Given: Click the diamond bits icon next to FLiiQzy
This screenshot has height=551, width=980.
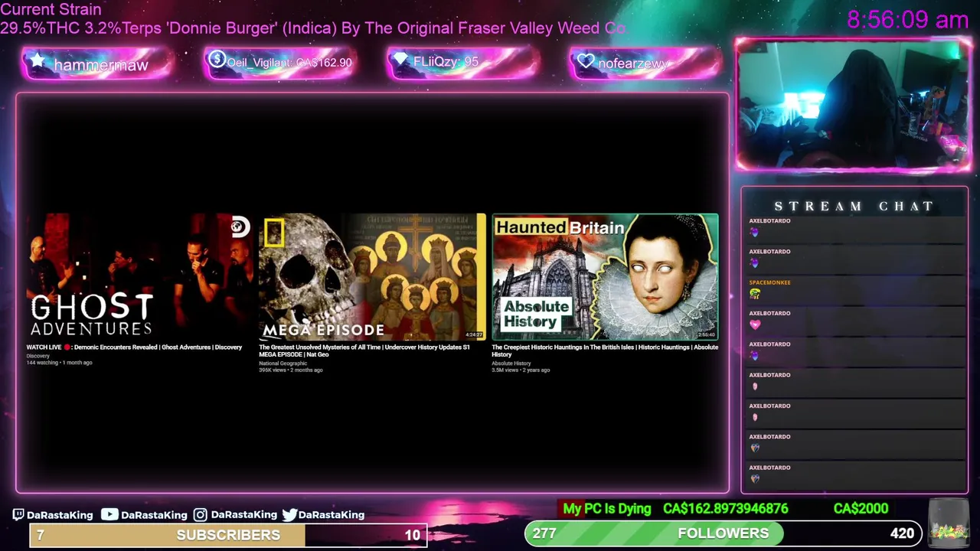Looking at the screenshot, I should pyautogui.click(x=401, y=60).
